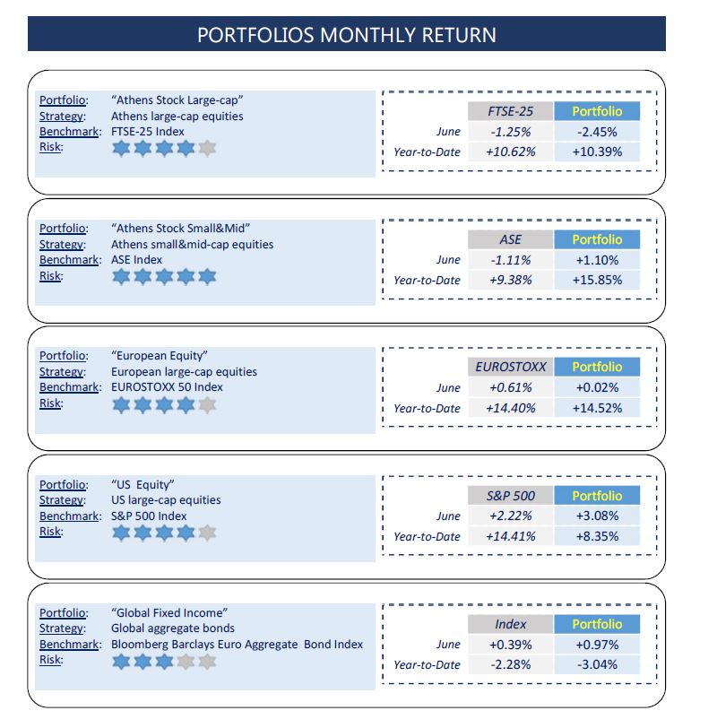Click the S&P 500 column header
The height and width of the screenshot is (728, 717).
pos(510,496)
